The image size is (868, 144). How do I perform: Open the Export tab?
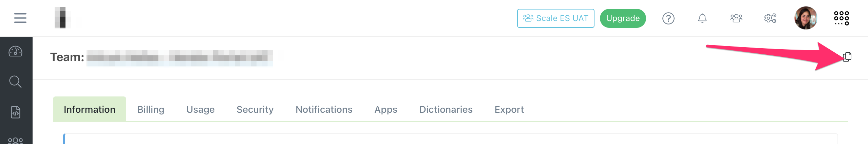point(509,109)
